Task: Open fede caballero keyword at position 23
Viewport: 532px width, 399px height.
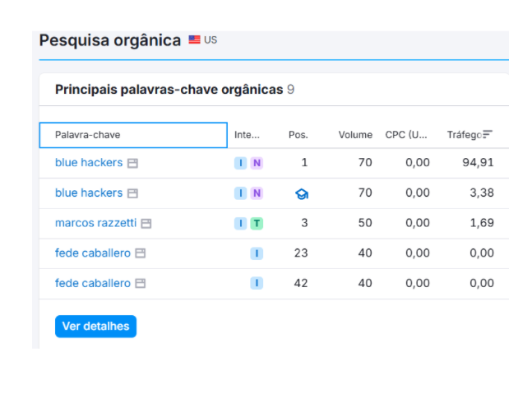Action: pos(93,253)
